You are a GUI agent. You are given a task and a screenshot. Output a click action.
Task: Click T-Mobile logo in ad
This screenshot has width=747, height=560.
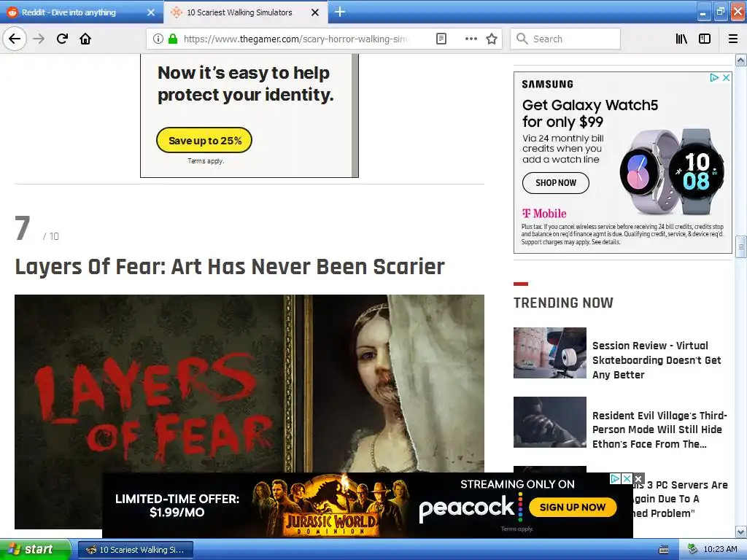coord(544,214)
